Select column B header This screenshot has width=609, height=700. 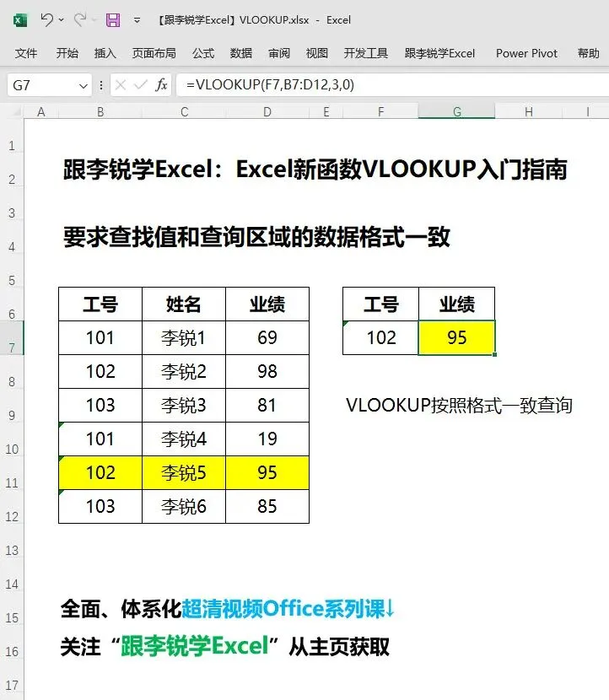(100, 111)
